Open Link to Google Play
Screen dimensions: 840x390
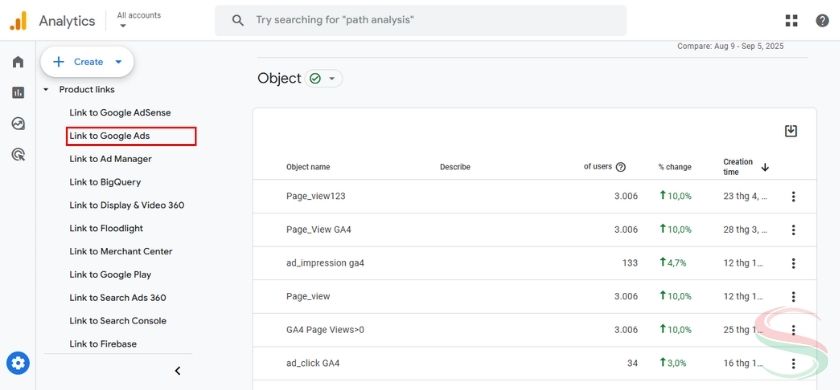point(110,274)
